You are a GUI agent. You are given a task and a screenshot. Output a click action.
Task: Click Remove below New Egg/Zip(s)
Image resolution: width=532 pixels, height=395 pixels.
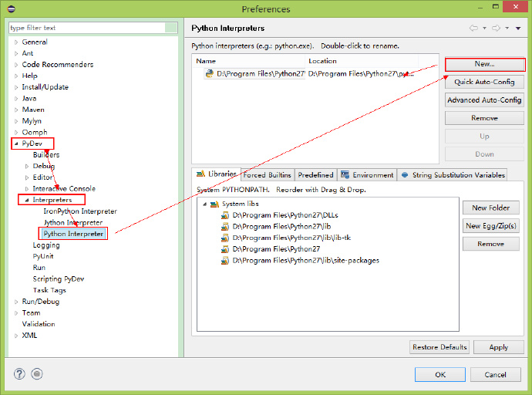tap(490, 244)
